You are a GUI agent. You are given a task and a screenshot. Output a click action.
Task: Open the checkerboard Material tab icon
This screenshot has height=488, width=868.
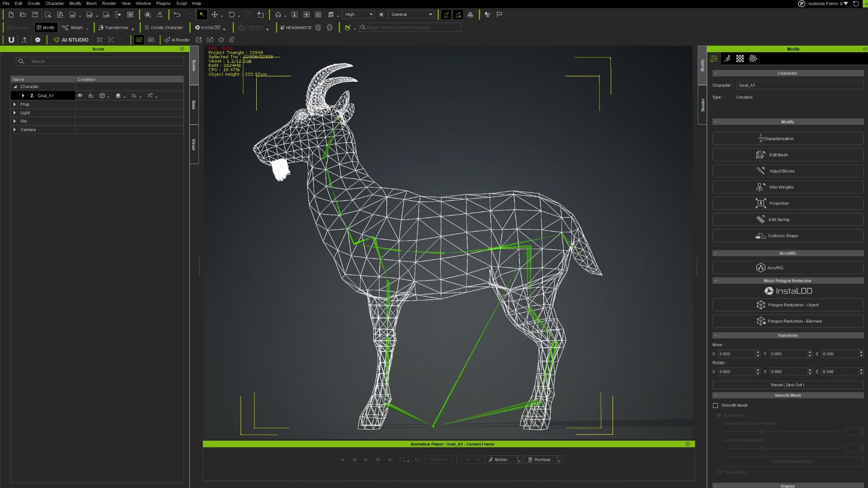click(x=740, y=59)
